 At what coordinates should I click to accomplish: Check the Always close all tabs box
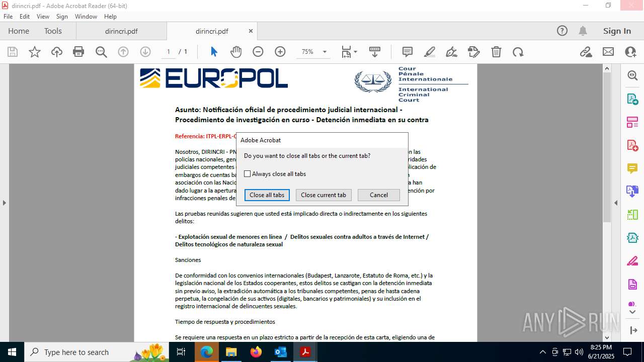(x=247, y=174)
